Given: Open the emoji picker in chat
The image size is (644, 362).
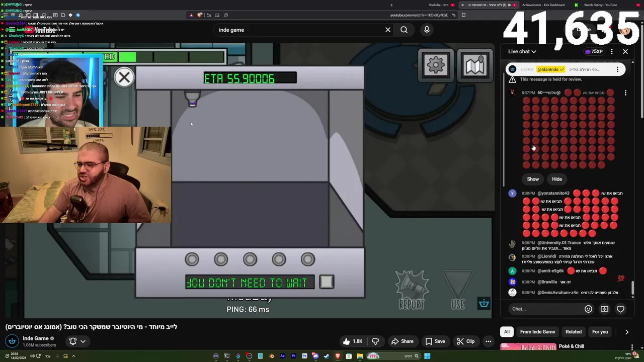Looking at the screenshot, I should click(x=588, y=309).
